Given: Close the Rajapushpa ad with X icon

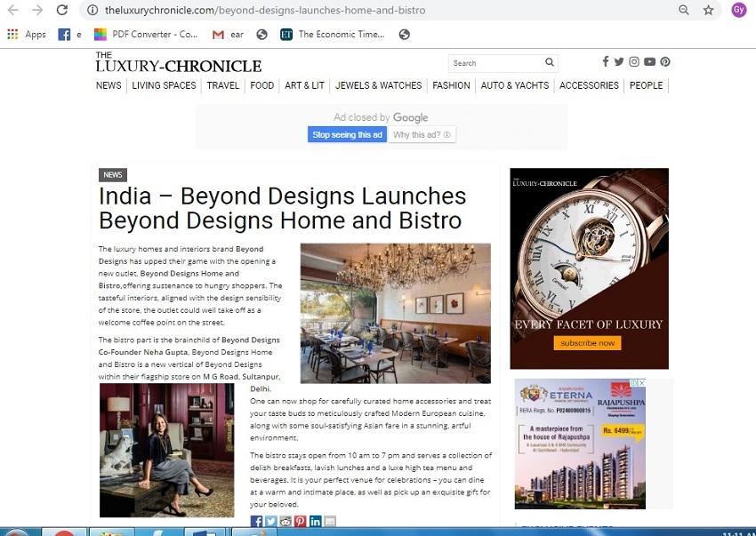Looking at the screenshot, I should (642, 382).
